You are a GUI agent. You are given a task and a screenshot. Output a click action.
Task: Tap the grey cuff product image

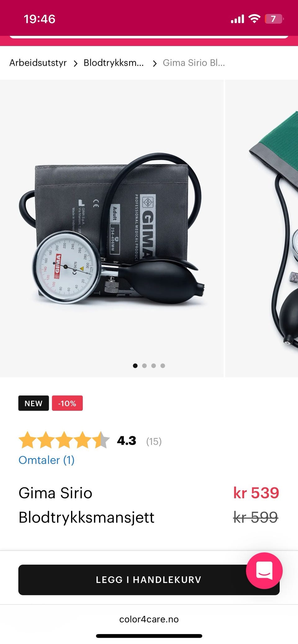tap(112, 228)
